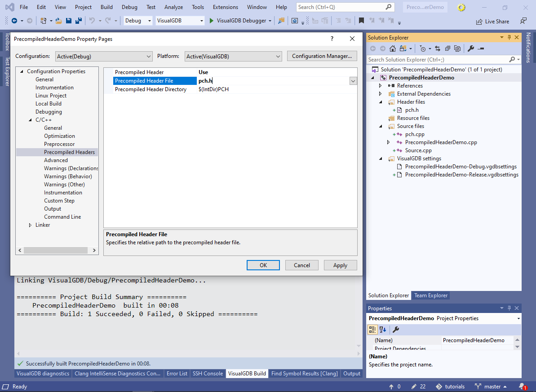Collapse the Configuration Properties node
536x392 pixels.
click(22, 71)
